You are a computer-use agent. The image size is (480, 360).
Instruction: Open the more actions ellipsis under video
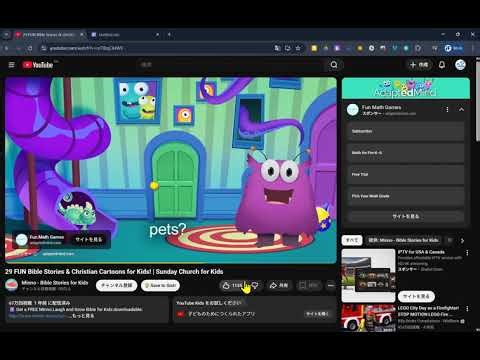[x=330, y=285]
